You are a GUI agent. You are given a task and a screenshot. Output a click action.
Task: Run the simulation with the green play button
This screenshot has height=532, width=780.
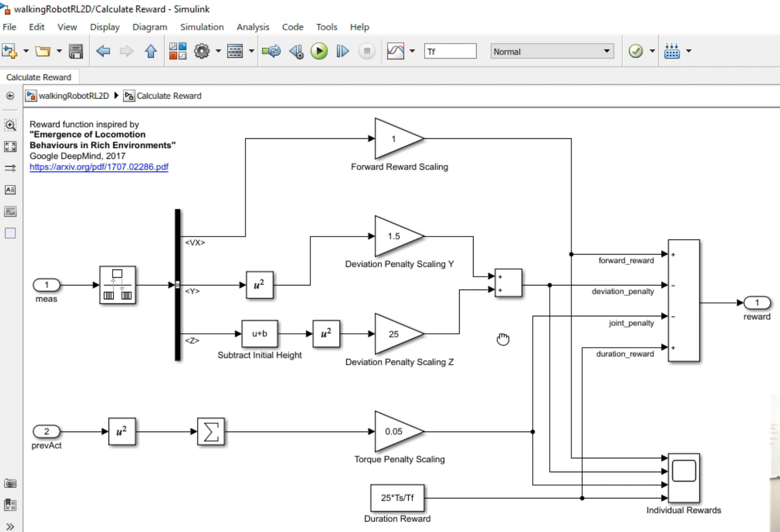tap(319, 51)
